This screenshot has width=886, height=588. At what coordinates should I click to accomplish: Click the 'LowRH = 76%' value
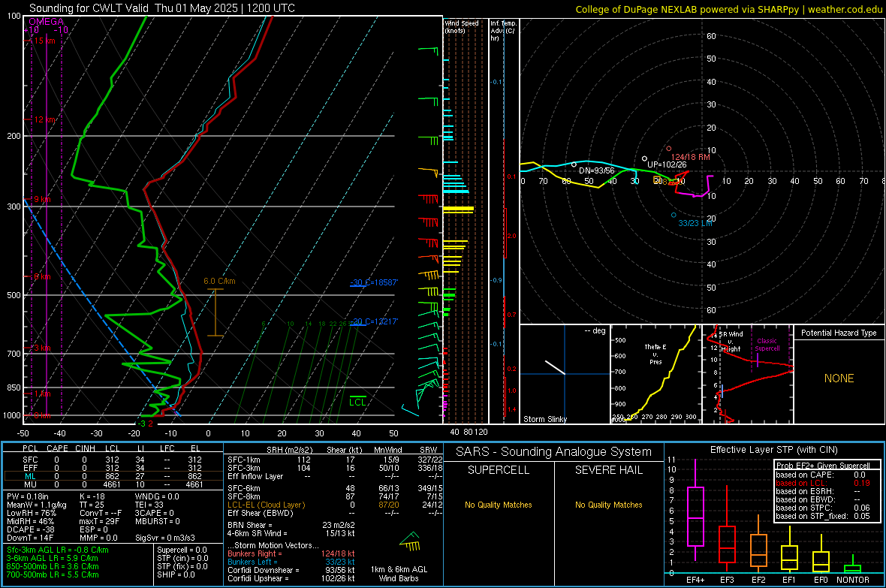pos(31,513)
